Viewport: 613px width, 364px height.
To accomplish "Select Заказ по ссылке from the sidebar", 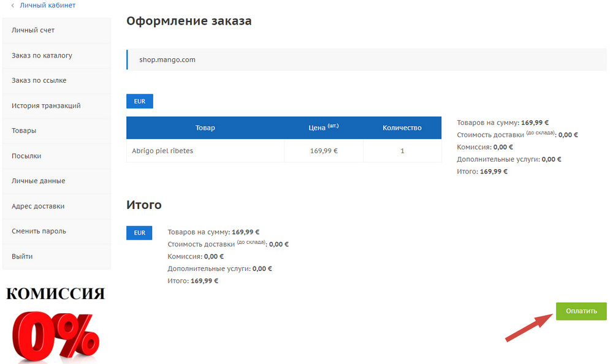I will point(39,80).
